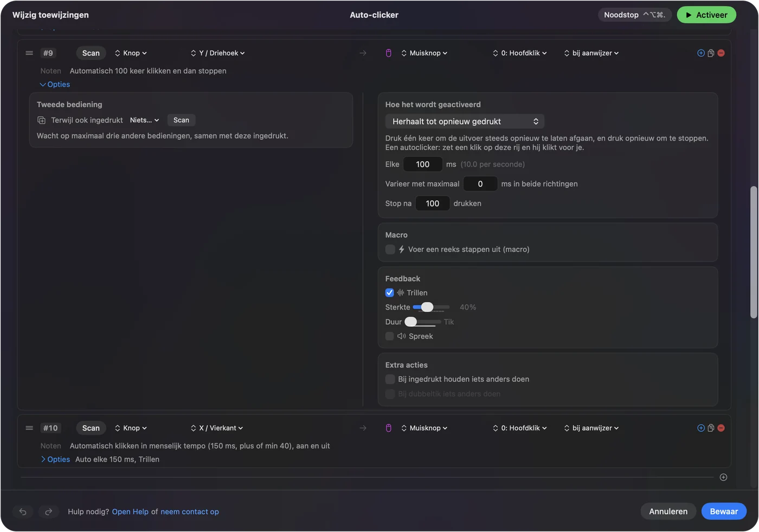Follow the Open Help link
Screen dimensions: 759x532
[130, 511]
